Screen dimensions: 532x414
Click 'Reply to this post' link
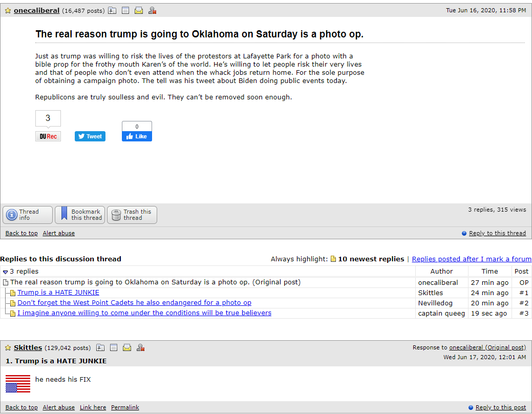click(x=501, y=407)
